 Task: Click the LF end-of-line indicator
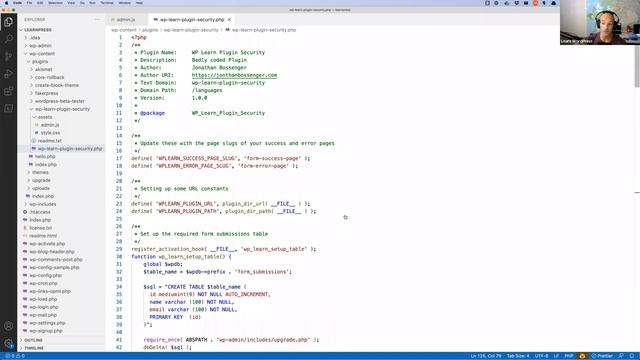point(556,356)
